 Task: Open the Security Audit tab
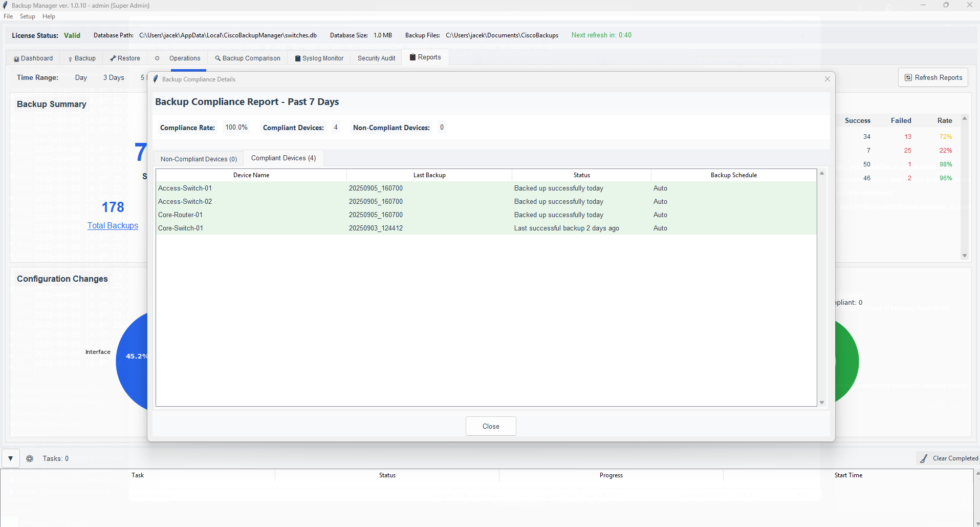pos(376,58)
